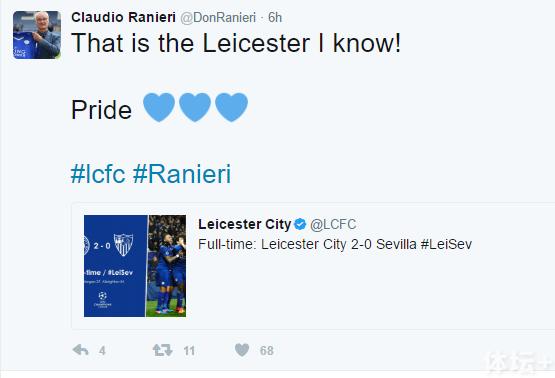Viewport: 555px width, 378px height.
Task: Open the quoted Full-time Leicester City 2-0 Sevilla text
Action: click(335, 244)
